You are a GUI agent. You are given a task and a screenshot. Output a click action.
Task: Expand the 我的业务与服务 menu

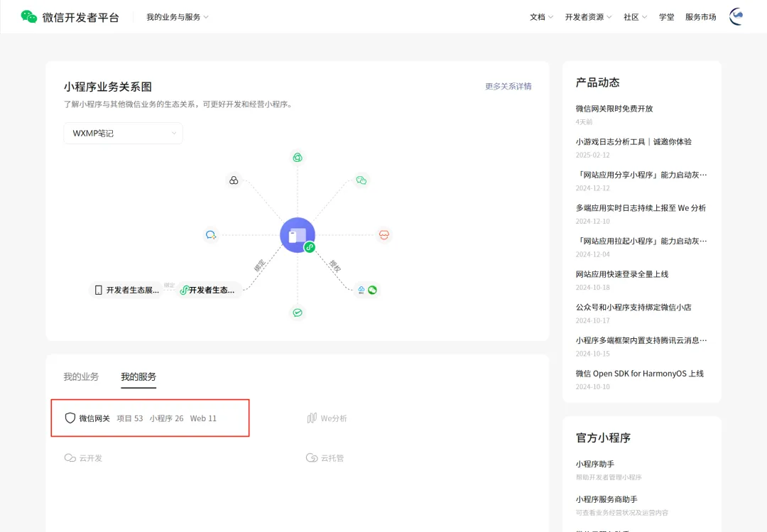177,17
